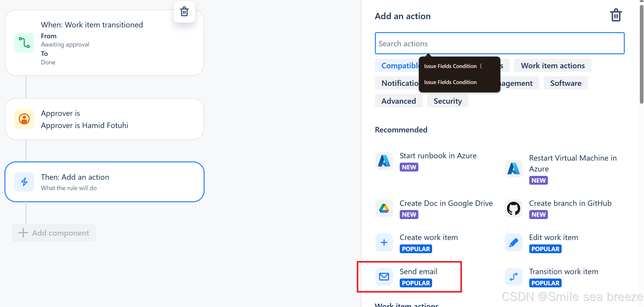Click the trash icon in the Add an action panel
644x307 pixels.
pyautogui.click(x=616, y=15)
